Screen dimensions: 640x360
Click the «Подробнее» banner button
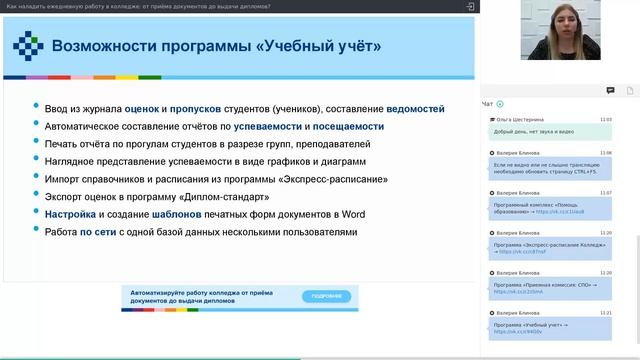tap(326, 296)
